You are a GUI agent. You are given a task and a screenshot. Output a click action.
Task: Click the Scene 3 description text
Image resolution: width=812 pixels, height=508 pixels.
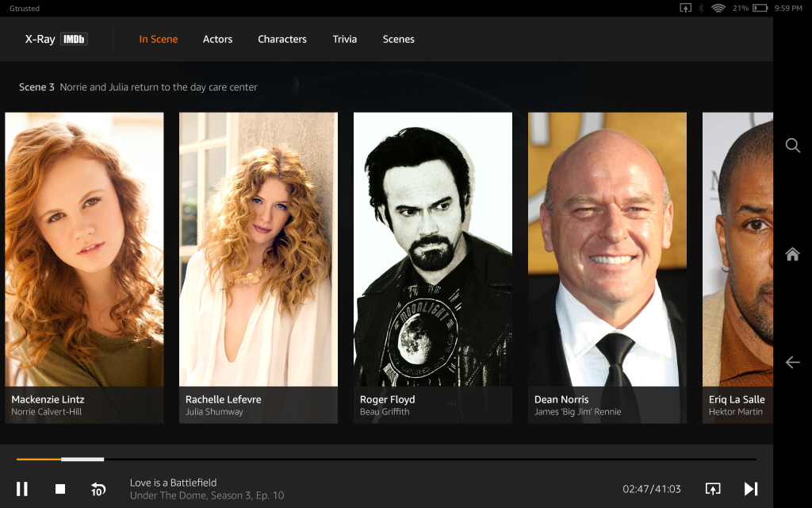(x=159, y=87)
